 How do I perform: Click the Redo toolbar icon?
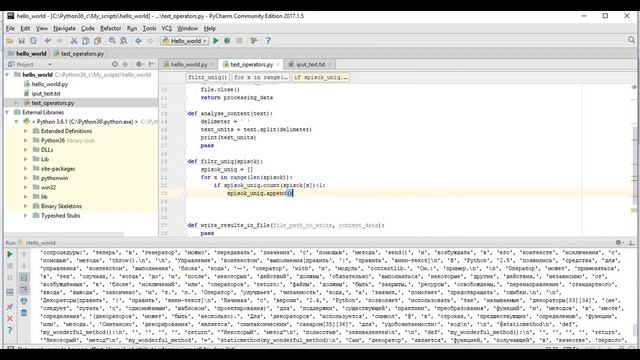[60, 41]
